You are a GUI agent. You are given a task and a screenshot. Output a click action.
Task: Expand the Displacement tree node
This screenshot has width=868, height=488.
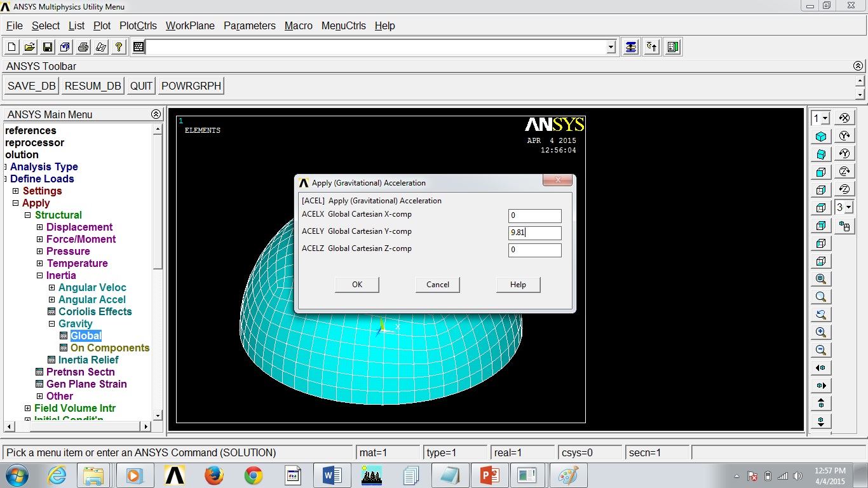tap(39, 227)
